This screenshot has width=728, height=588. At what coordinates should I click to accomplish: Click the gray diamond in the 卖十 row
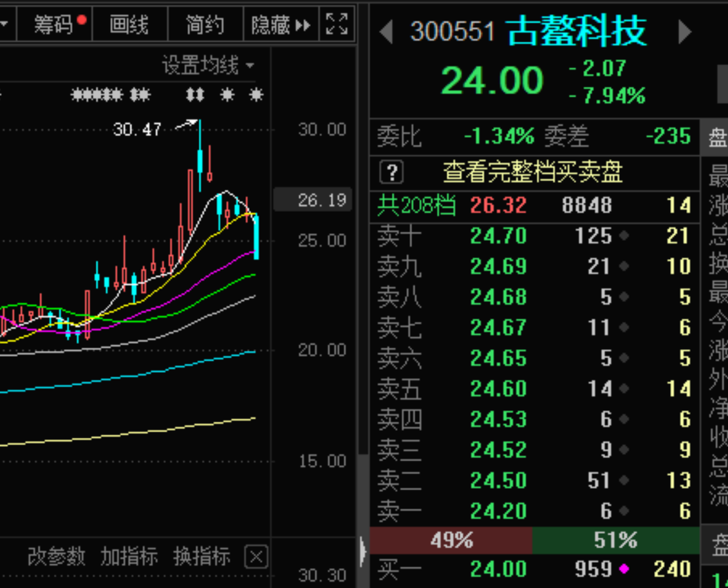click(624, 236)
